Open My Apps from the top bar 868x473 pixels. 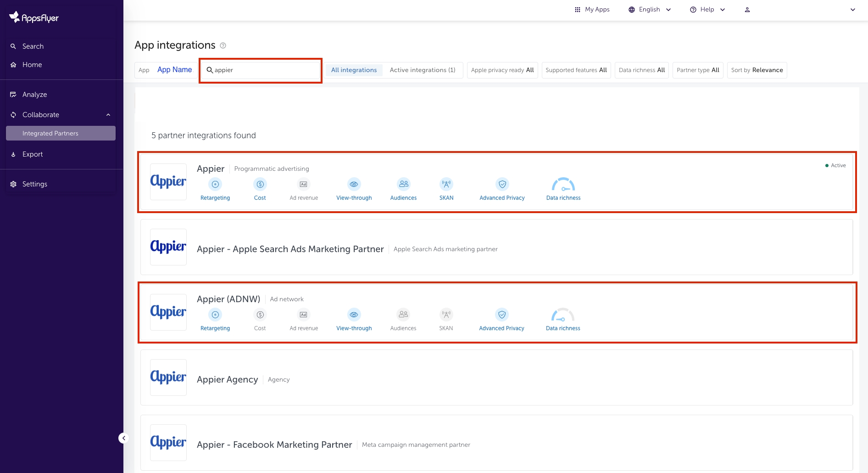pos(592,10)
